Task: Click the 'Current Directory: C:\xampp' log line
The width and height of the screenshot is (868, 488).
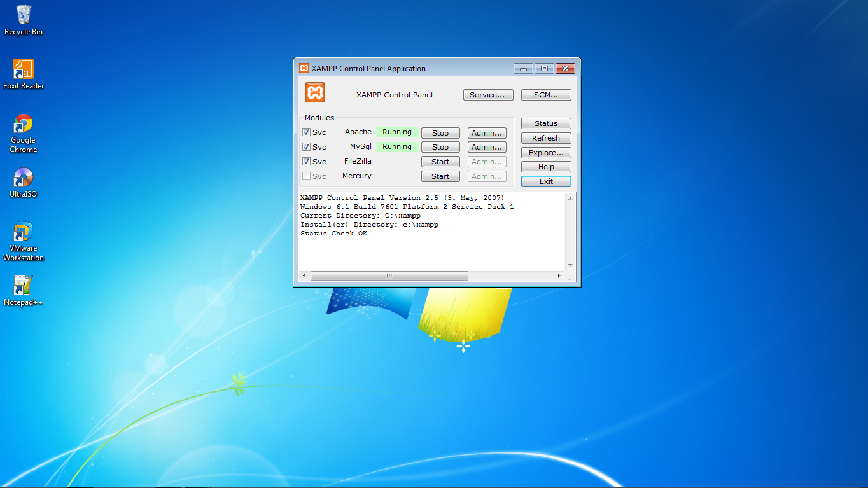Action: [x=360, y=216]
